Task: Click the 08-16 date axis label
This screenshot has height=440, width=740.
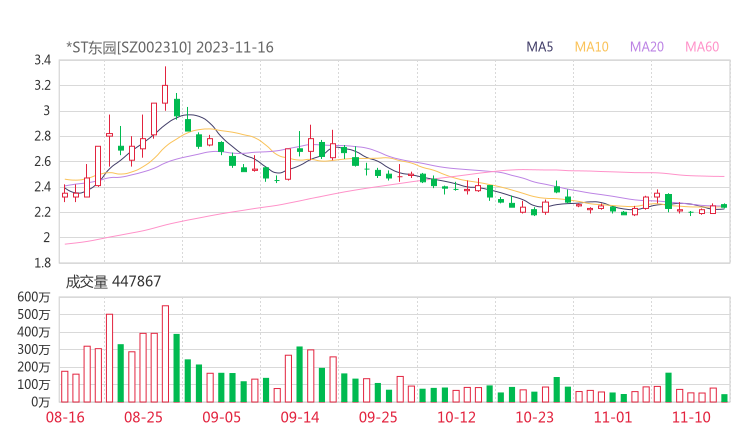Action: (x=65, y=417)
